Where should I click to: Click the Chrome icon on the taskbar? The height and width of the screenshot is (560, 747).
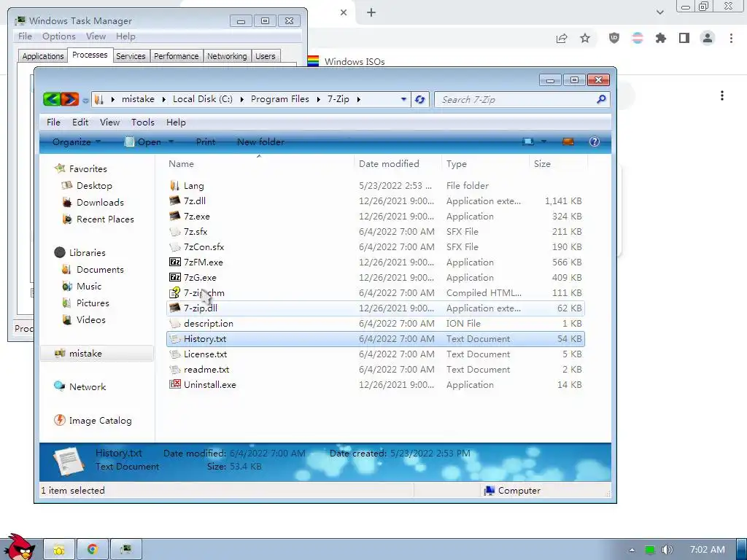click(93, 549)
